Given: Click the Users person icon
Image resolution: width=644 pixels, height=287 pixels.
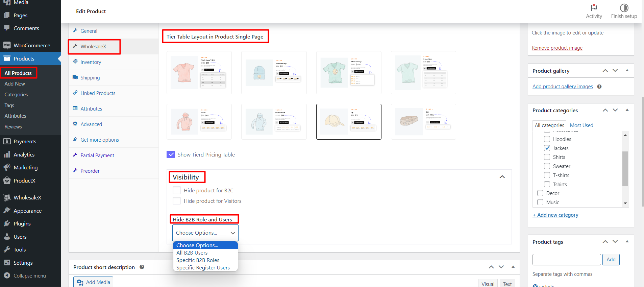Looking at the screenshot, I should [7, 237].
